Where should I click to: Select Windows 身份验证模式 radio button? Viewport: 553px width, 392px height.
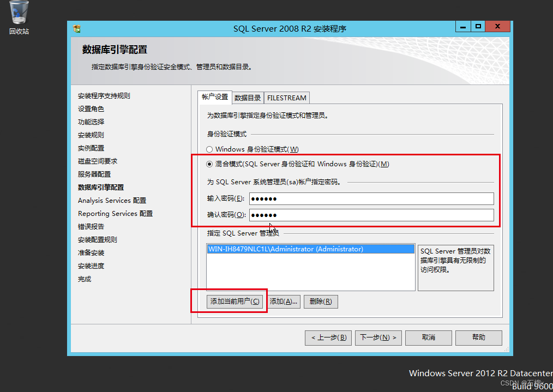point(209,149)
